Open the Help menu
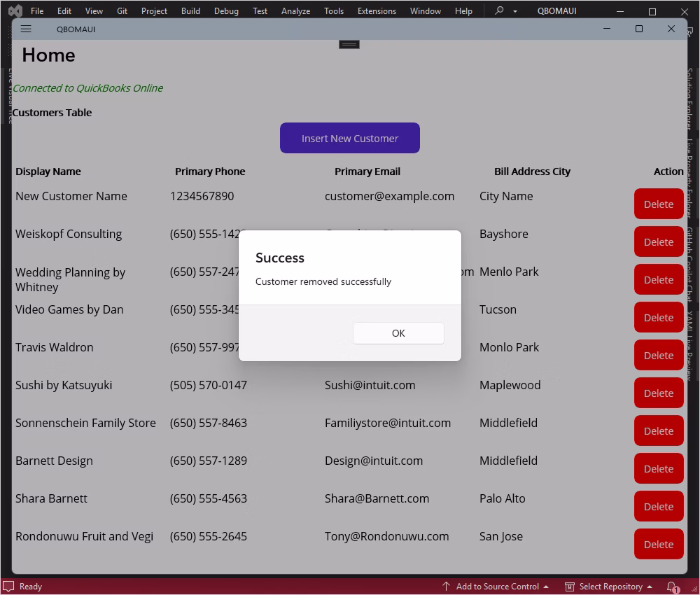 point(463,10)
